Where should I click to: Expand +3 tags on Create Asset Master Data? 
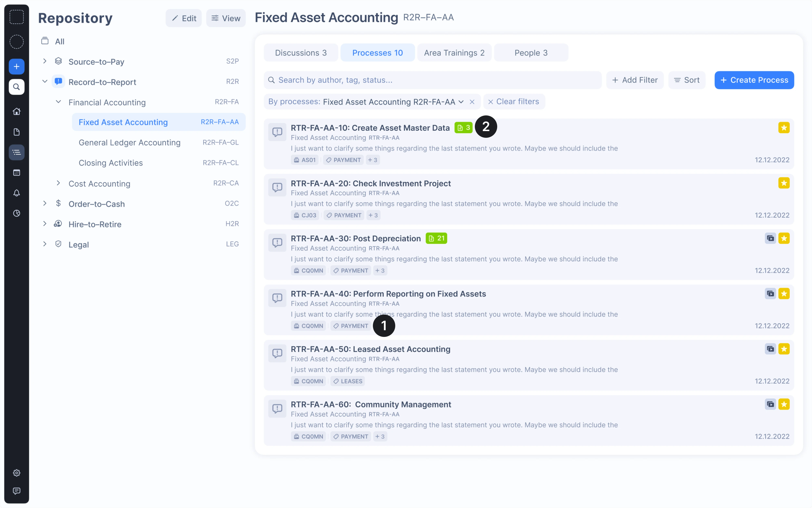(372, 160)
